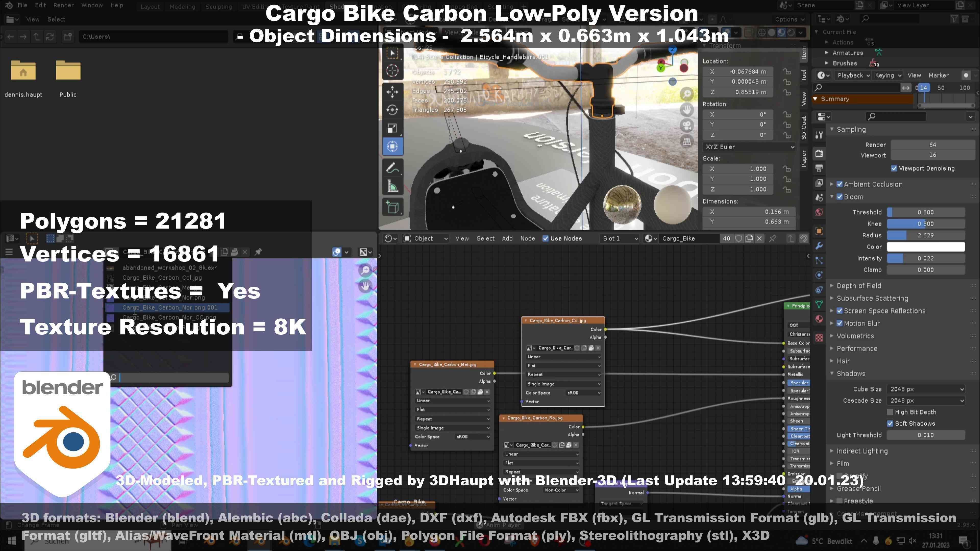This screenshot has width=980, height=551.
Task: Open the Render menu in the top bar
Action: click(64, 5)
